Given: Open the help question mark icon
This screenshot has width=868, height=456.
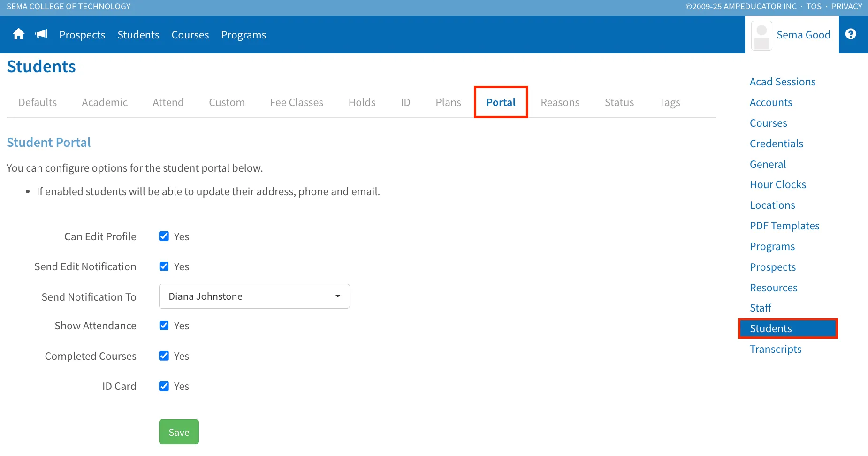Looking at the screenshot, I should click(851, 34).
